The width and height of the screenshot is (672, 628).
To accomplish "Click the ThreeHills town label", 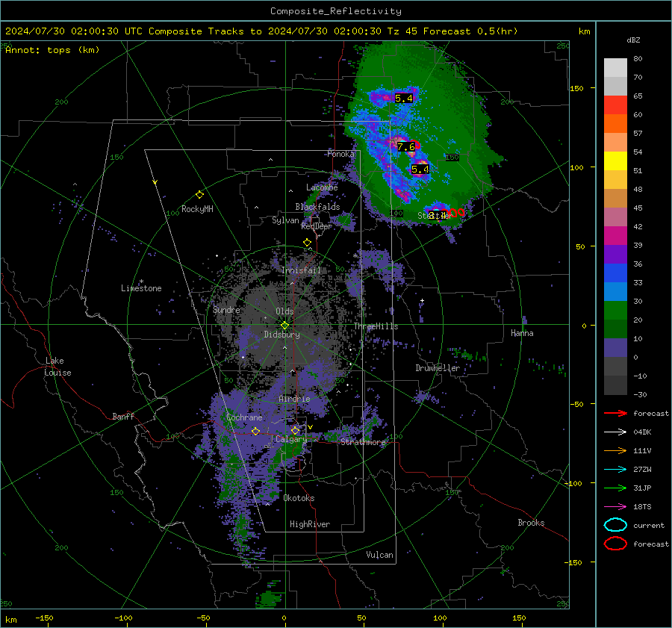I will point(376,326).
